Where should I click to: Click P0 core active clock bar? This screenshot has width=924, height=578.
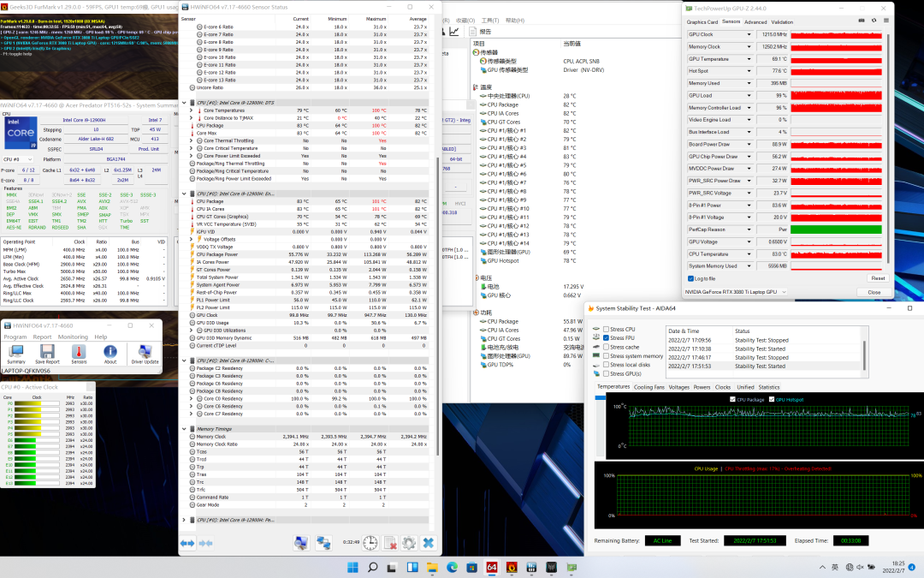[37, 403]
